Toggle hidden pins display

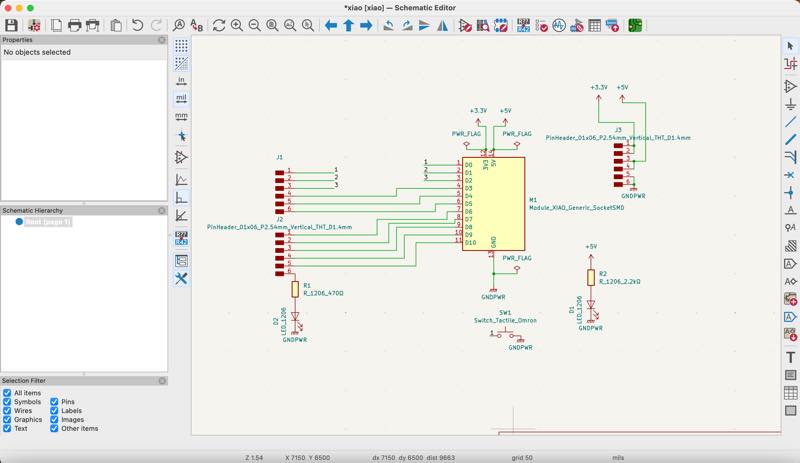181,157
